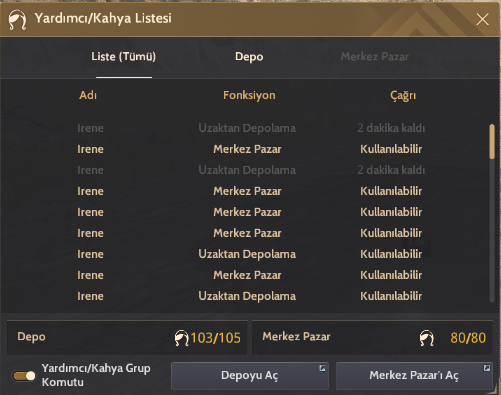Click the pop-out icon on Merkez Pazar'ı Aç

(487, 368)
